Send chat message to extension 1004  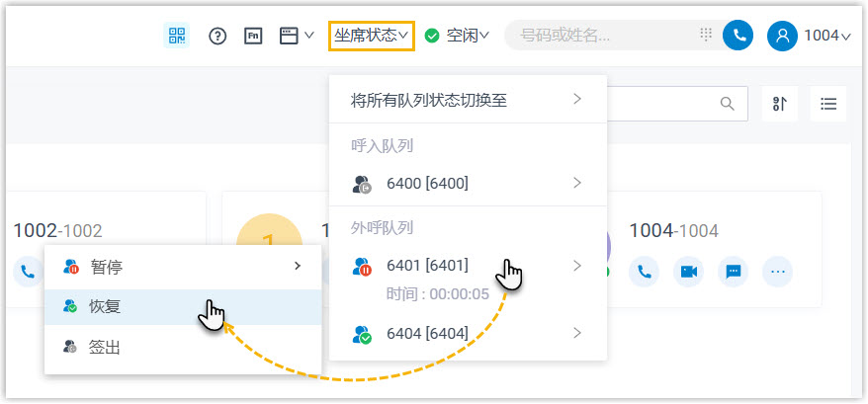click(x=734, y=271)
